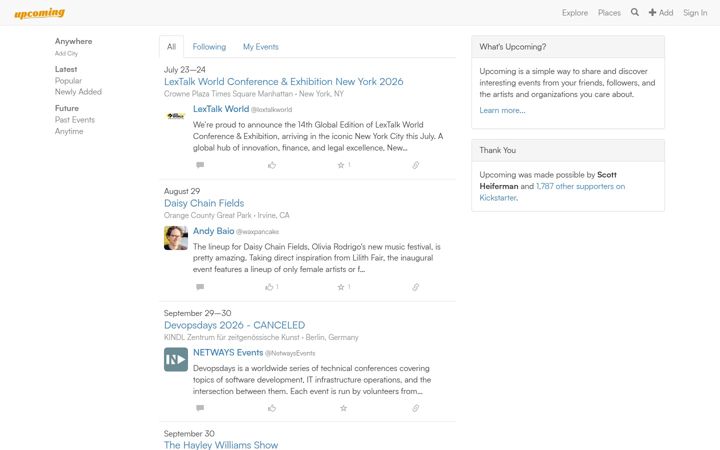Open the Explore menu
The height and width of the screenshot is (450, 720).
pos(575,13)
